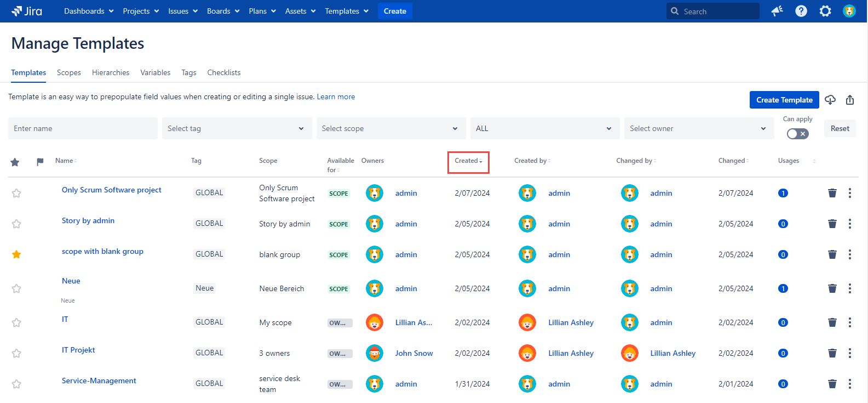Viewport: 868px width, 403px height.
Task: Open the Select tag dropdown
Action: [x=237, y=128]
